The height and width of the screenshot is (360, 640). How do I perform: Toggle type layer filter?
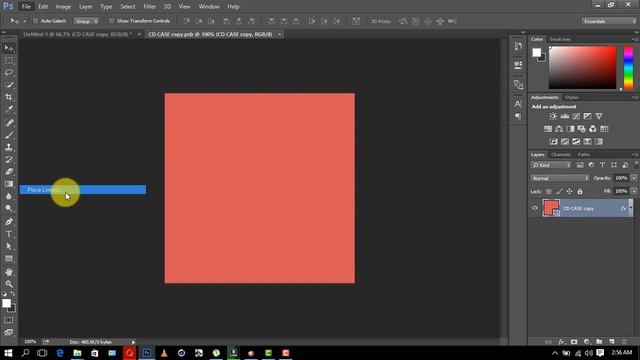tap(602, 165)
